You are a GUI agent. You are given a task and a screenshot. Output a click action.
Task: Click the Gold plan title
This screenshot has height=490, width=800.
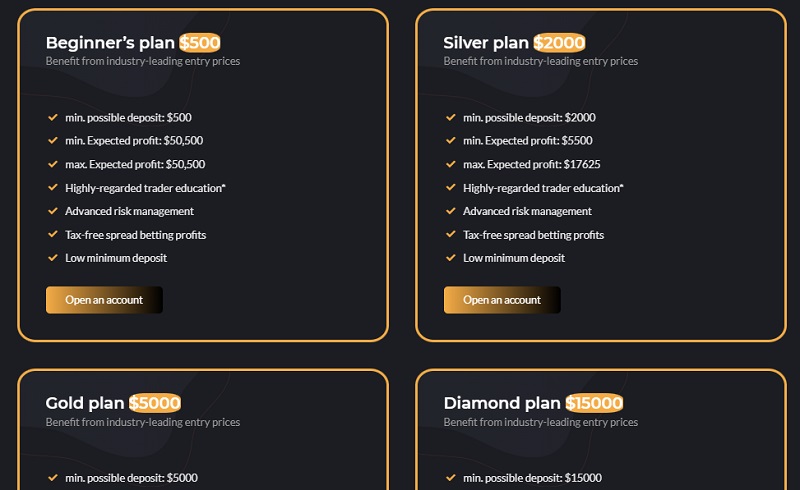click(x=85, y=403)
